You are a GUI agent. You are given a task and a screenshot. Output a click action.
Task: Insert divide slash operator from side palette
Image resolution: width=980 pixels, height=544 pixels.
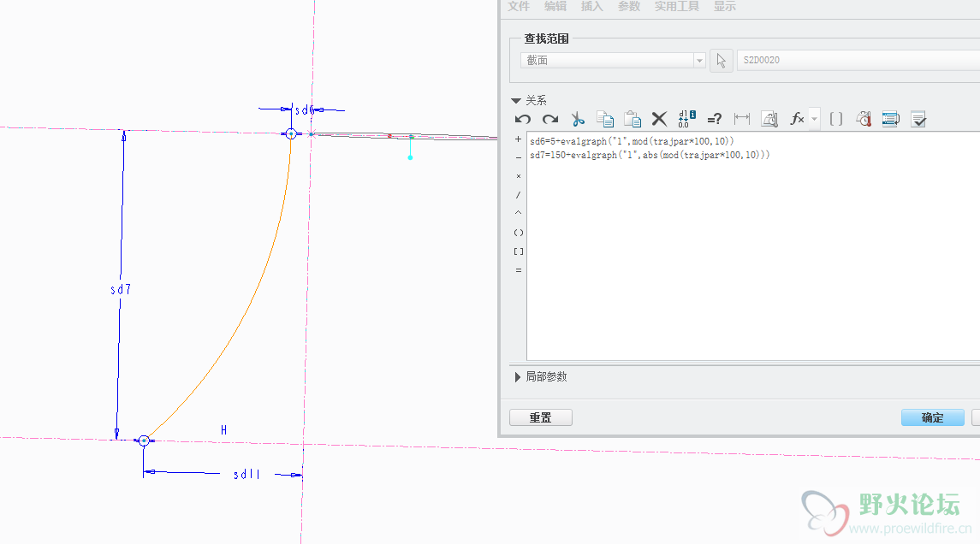(x=518, y=195)
